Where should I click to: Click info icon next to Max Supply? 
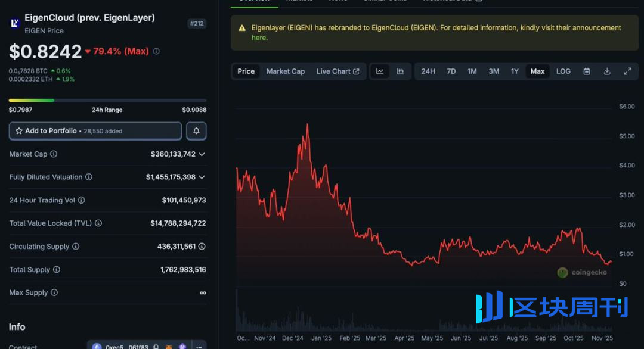pos(54,293)
